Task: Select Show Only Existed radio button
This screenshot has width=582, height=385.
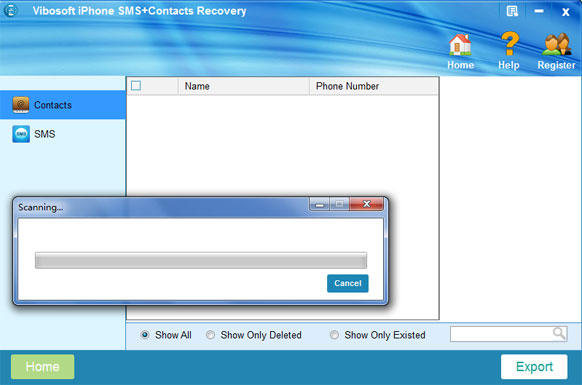Action: pos(334,335)
